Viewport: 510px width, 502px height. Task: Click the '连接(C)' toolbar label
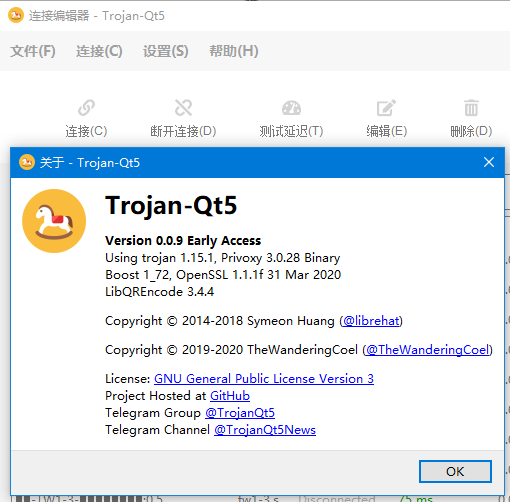coord(86,131)
